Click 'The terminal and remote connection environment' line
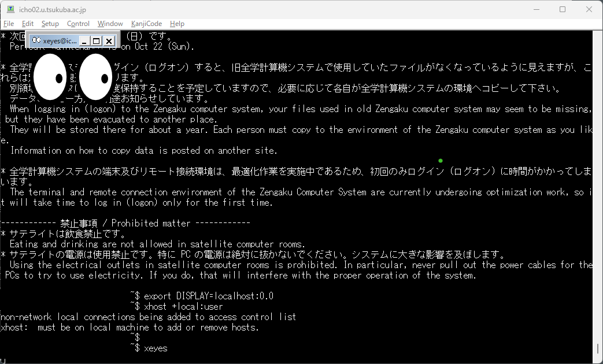The height and width of the screenshot is (364, 603). point(301,192)
